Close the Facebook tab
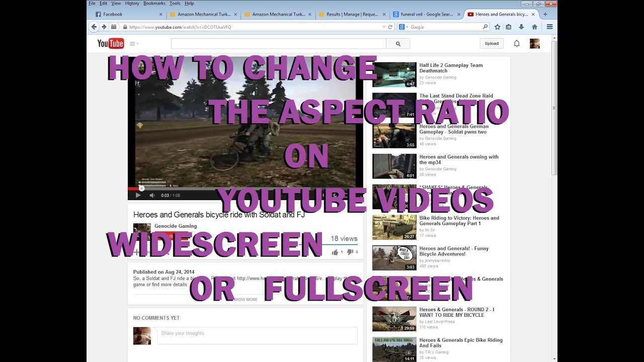Screen dimensions: 644x362 click(160, 15)
